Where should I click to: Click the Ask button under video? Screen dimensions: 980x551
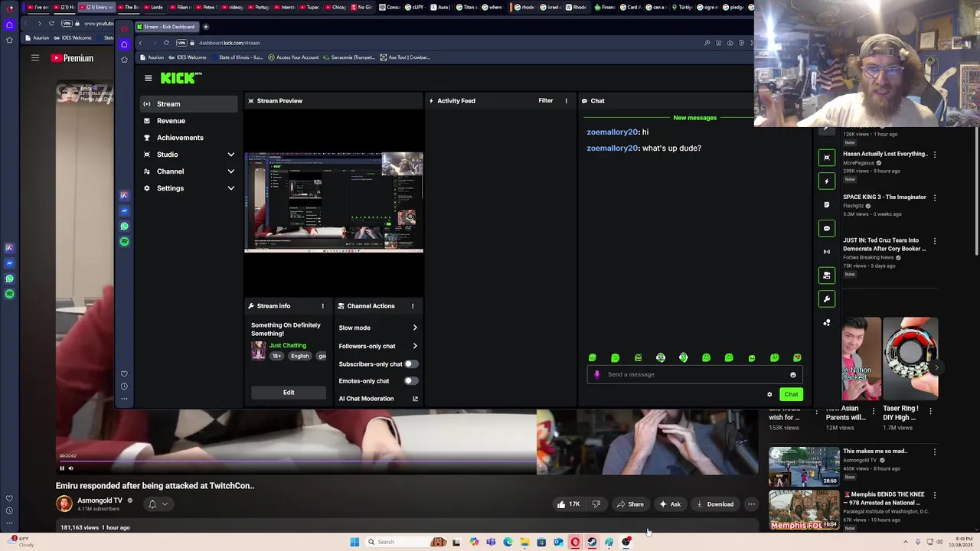[670, 504]
